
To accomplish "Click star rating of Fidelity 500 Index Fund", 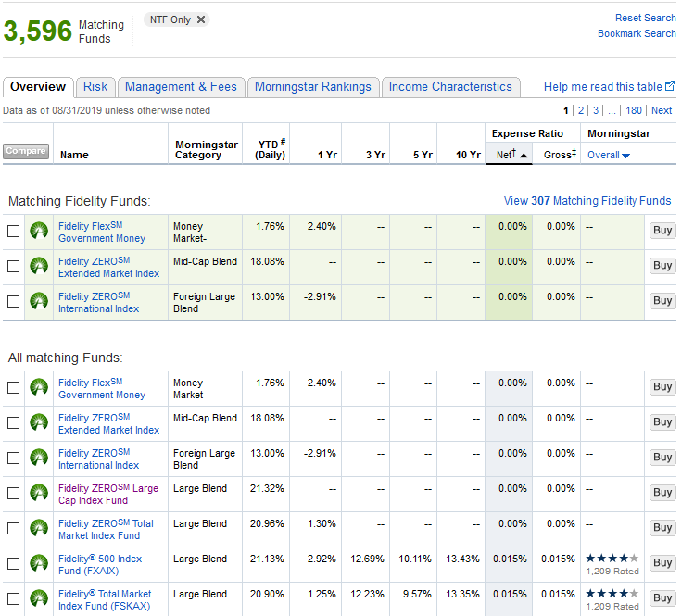I will click(x=612, y=558).
